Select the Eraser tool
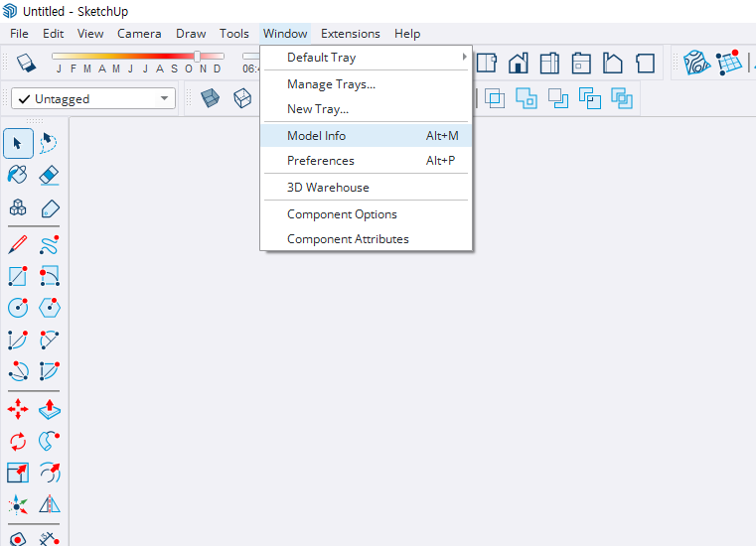The image size is (756, 546). click(x=49, y=176)
